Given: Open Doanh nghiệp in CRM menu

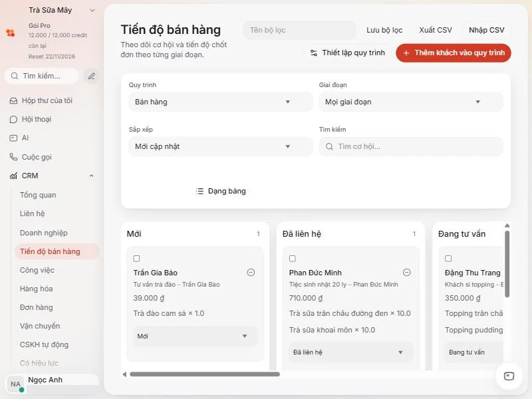Looking at the screenshot, I should coord(44,233).
